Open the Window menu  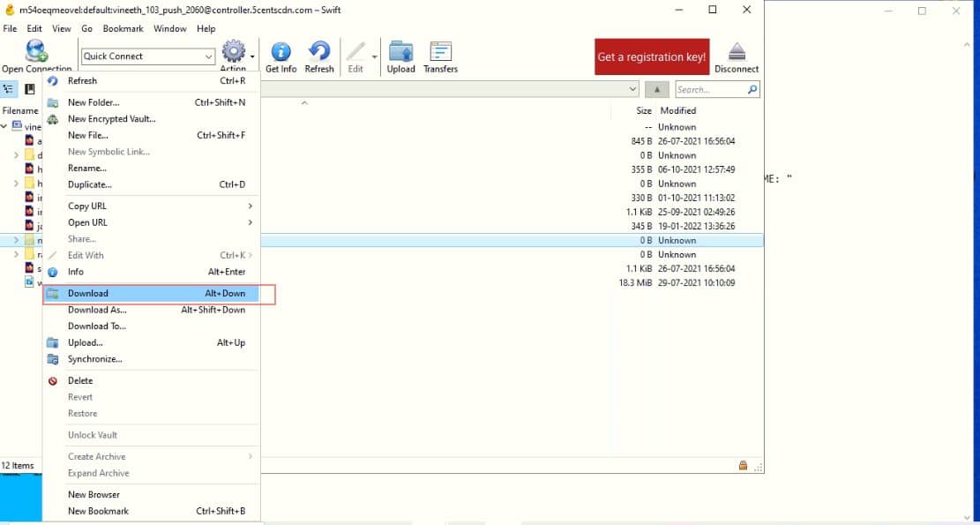(x=170, y=29)
